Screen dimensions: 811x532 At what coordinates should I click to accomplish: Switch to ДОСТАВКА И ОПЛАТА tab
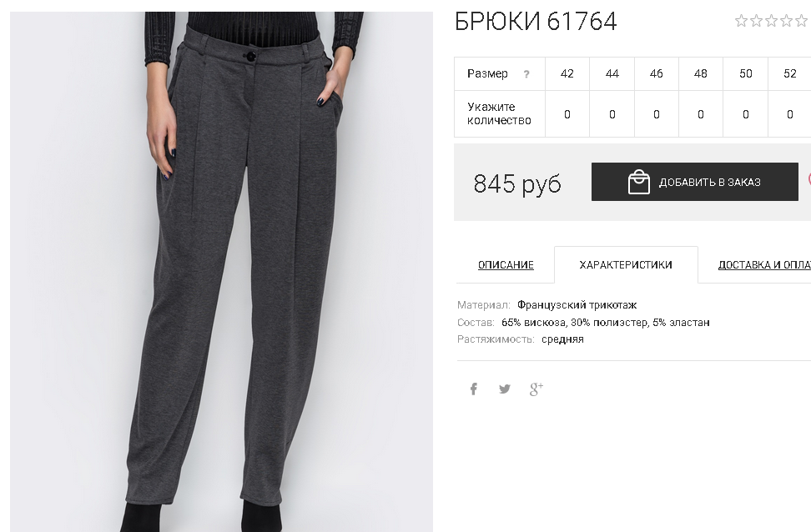coord(764,264)
